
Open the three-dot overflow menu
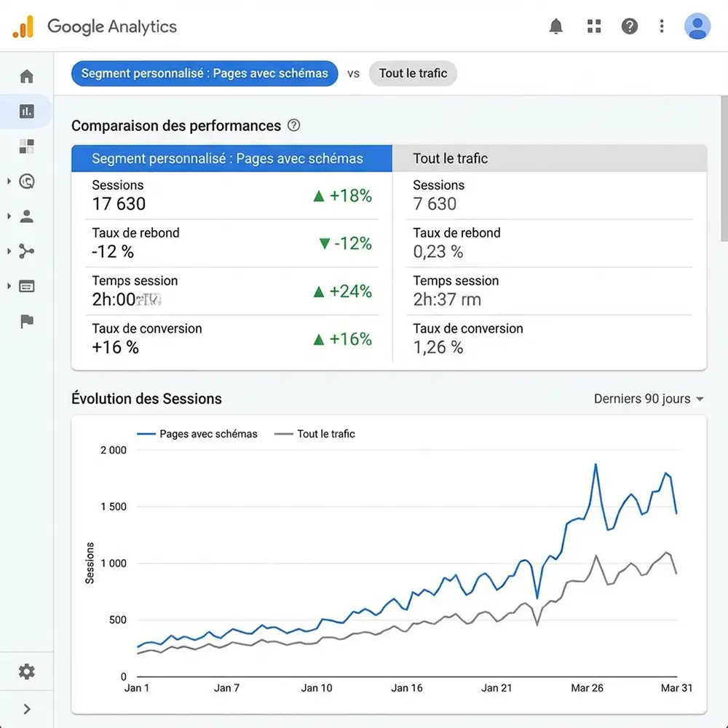tap(661, 26)
